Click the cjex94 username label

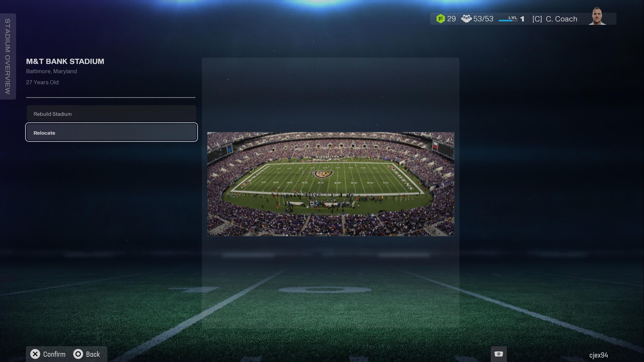tap(598, 355)
